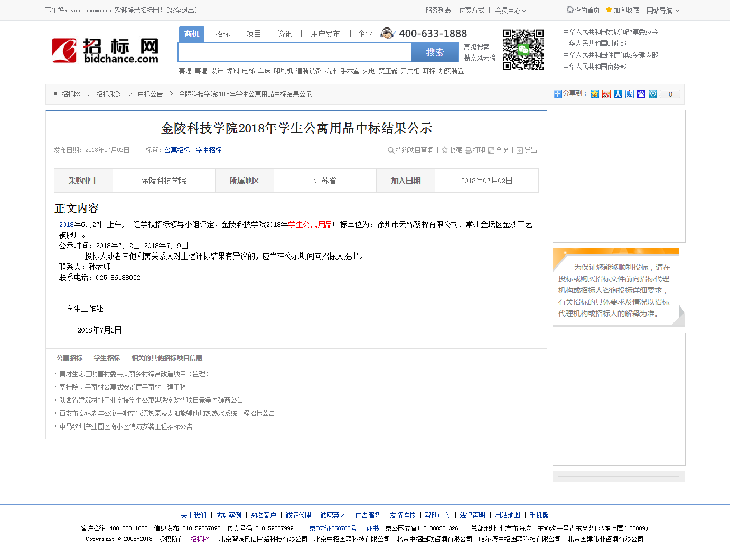Open the 网站导航 dropdown
Image resolution: width=730 pixels, height=560 pixels.
[x=663, y=11]
